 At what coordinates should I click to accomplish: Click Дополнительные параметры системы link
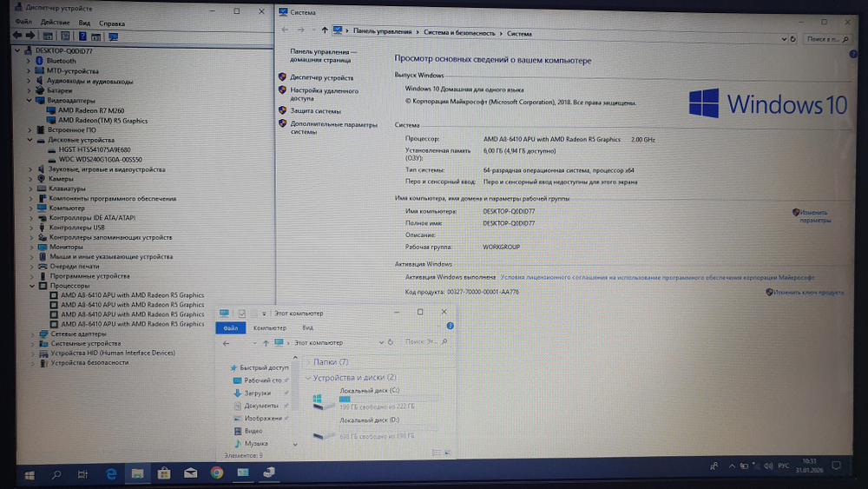point(334,128)
